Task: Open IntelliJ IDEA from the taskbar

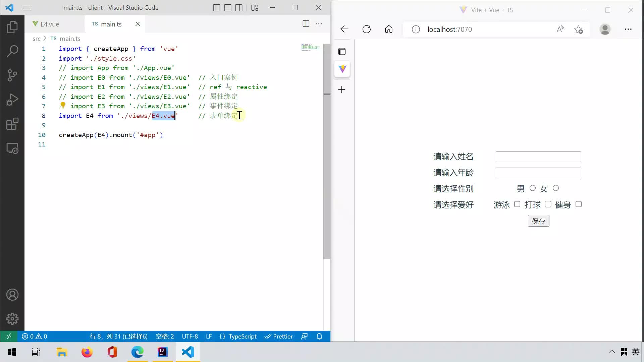Action: 163,352
